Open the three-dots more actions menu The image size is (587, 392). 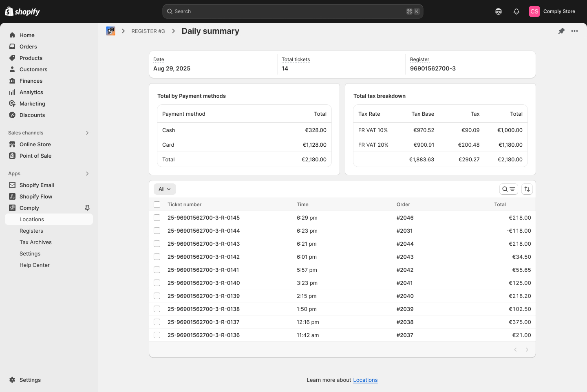pyautogui.click(x=574, y=31)
